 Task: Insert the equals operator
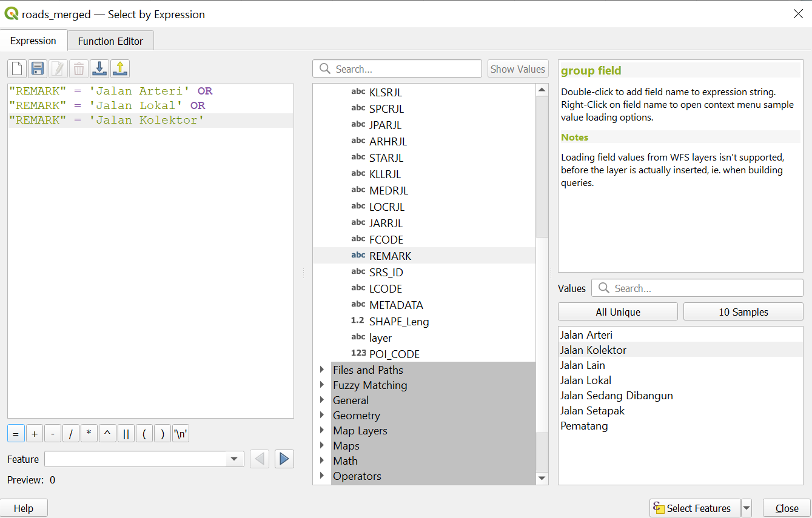16,434
